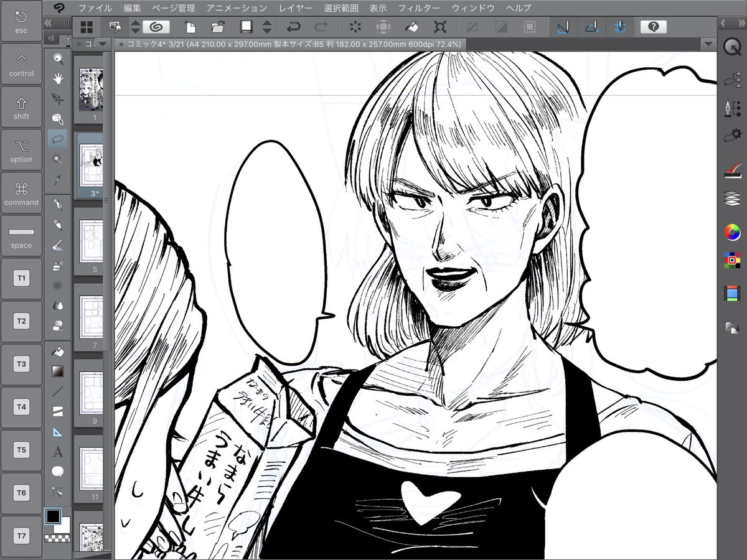Viewport: 747px width, 560px height.
Task: Open the ページ管理 menu
Action: (173, 8)
